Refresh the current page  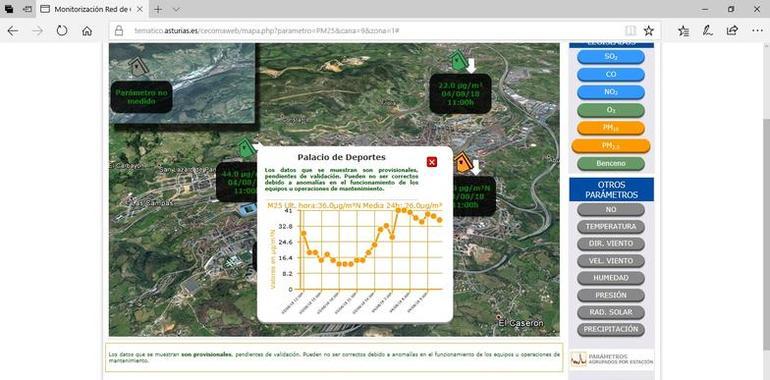[x=62, y=31]
